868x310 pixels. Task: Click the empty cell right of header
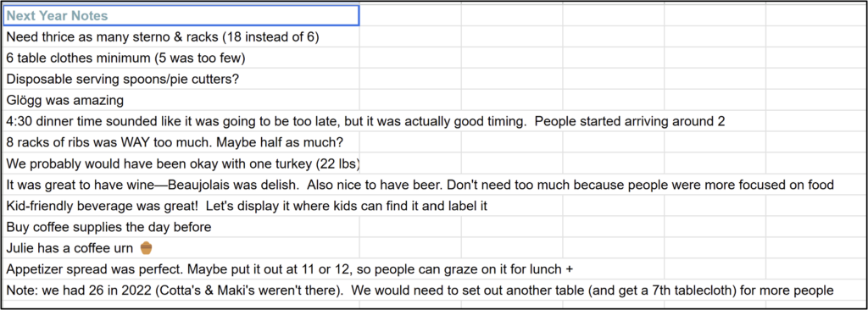410,16
